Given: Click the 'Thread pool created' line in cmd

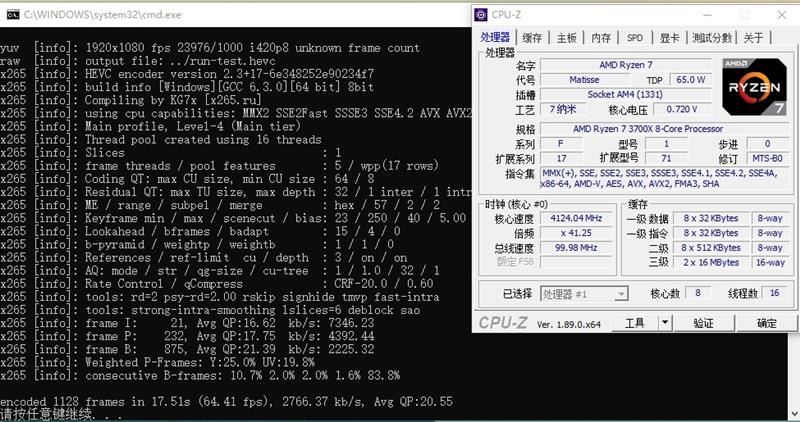Looking at the screenshot, I should [161, 139].
